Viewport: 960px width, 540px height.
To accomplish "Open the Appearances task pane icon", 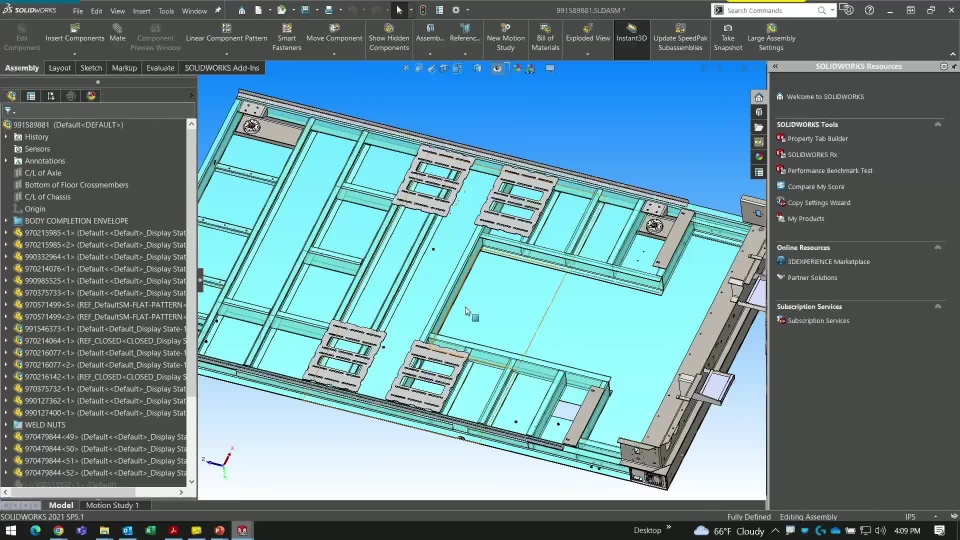I will coord(759,157).
